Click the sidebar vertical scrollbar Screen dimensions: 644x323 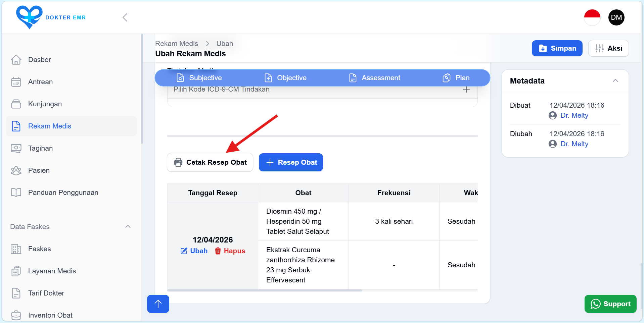pyautogui.click(x=142, y=89)
